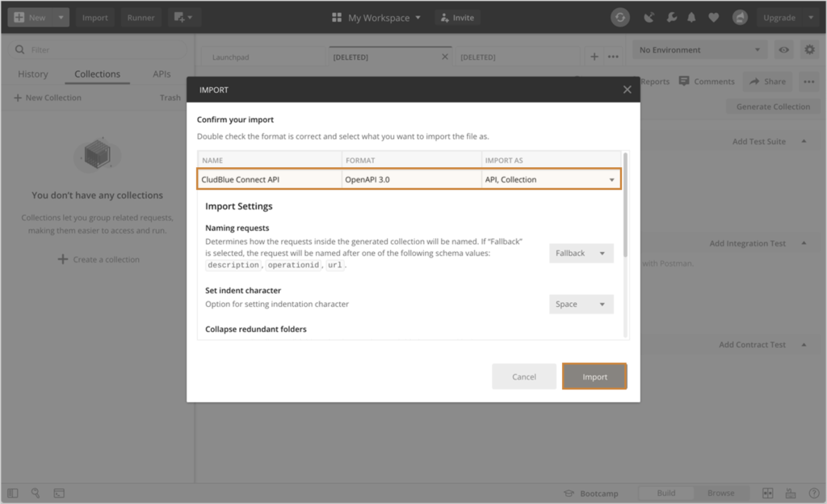Collapse the Add Contract Test section arrow
827x504 pixels.
point(804,344)
